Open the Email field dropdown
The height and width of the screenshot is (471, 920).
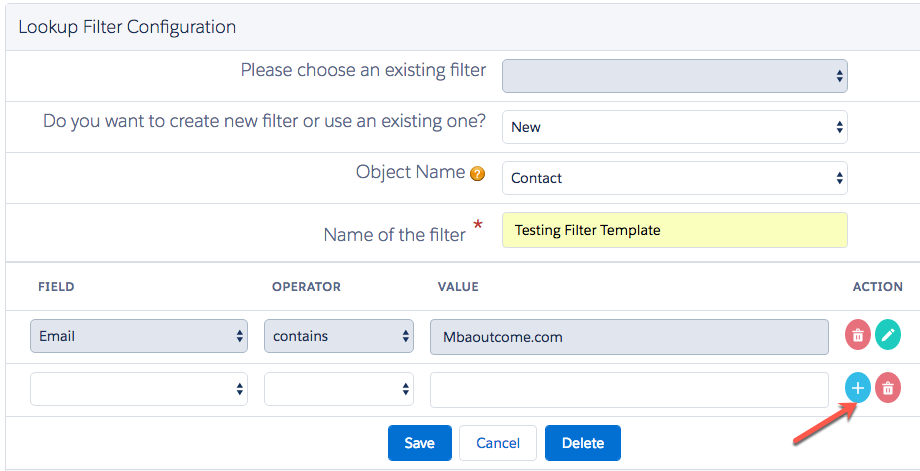(139, 336)
